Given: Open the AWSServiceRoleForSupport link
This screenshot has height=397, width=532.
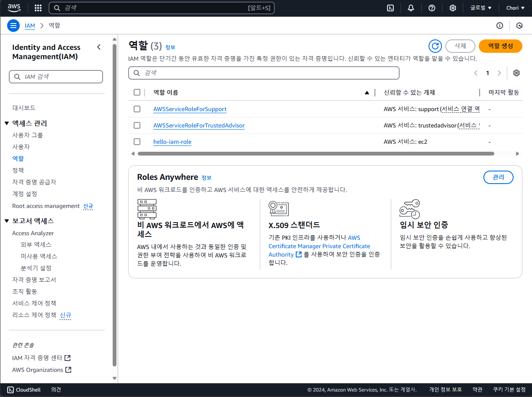Looking at the screenshot, I should (x=190, y=109).
